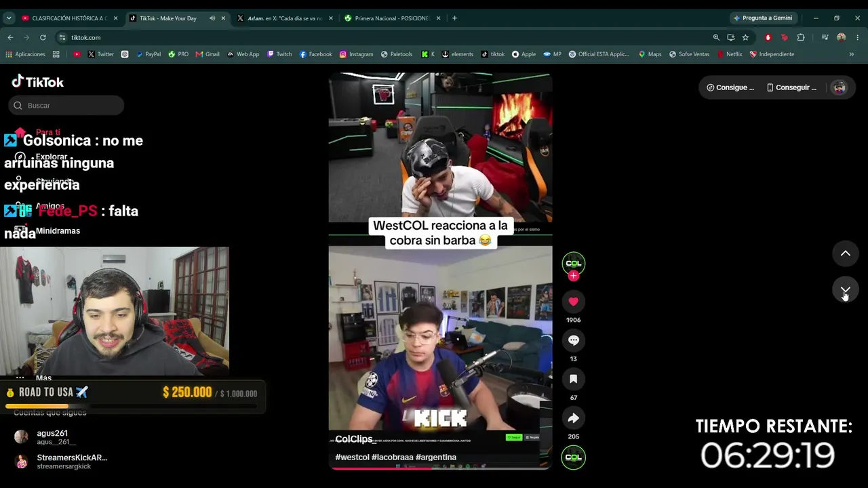Save the video using bookmark icon
The height and width of the screenshot is (488, 868).
[573, 380]
